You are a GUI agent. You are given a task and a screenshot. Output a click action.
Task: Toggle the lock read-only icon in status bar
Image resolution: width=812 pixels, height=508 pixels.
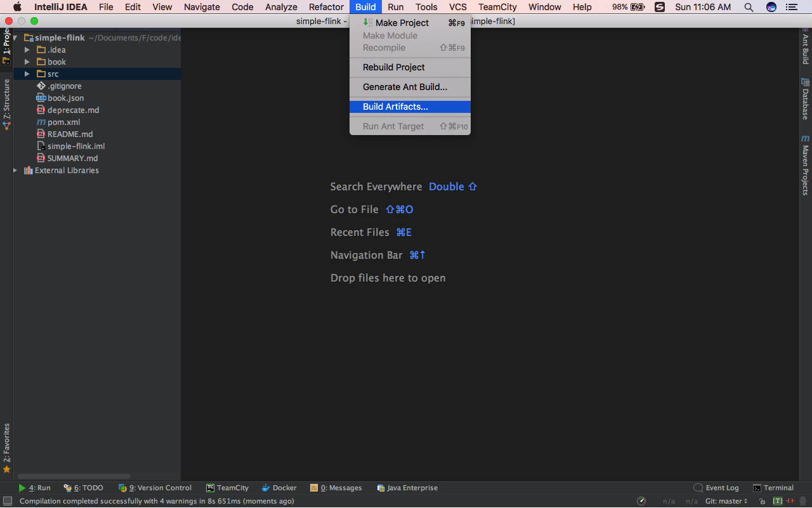[762, 501]
